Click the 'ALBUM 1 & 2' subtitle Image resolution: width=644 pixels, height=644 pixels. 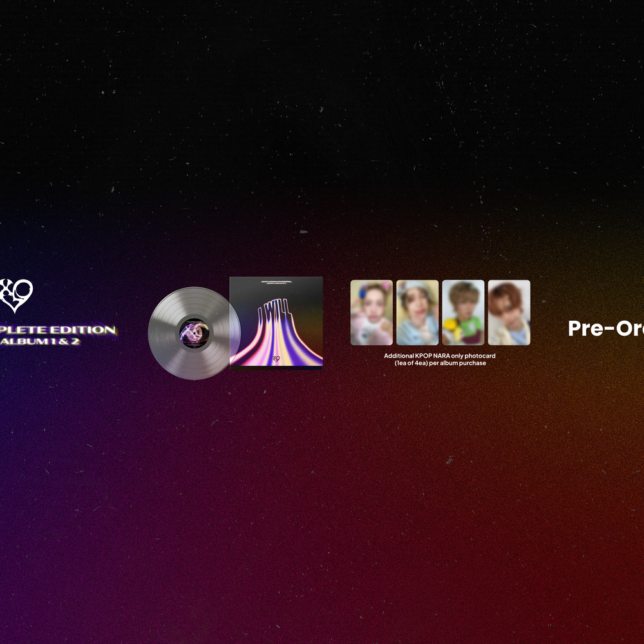point(40,341)
